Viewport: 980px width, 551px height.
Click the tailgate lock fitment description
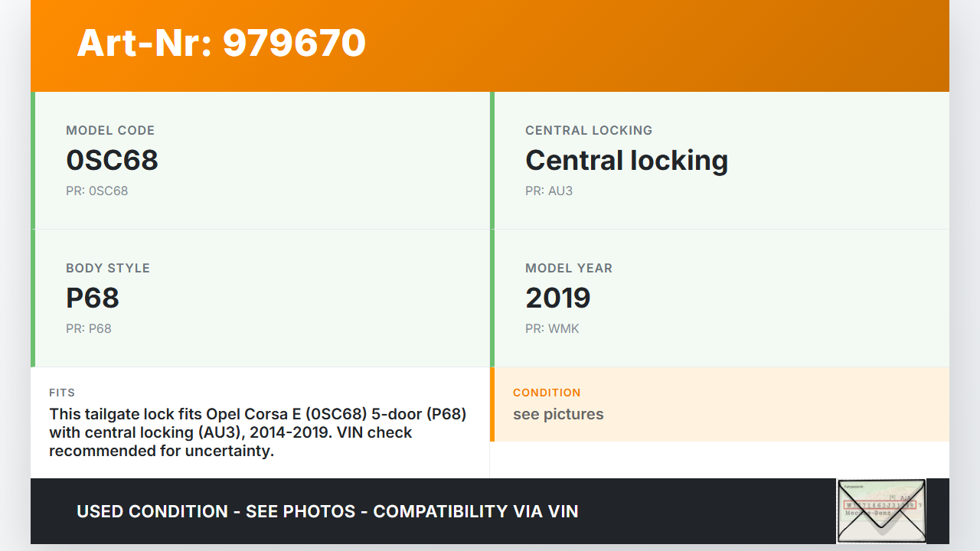point(257,432)
